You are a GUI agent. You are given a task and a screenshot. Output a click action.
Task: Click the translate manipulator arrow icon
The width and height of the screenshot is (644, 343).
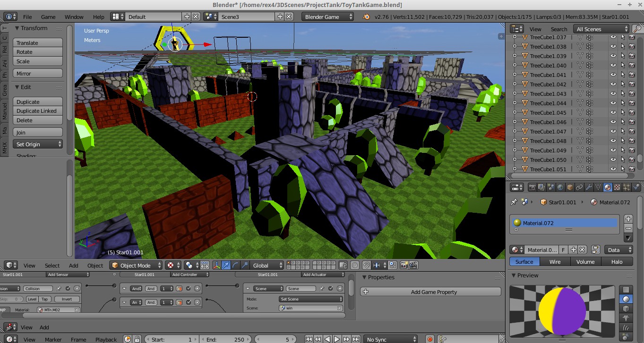[226, 266]
